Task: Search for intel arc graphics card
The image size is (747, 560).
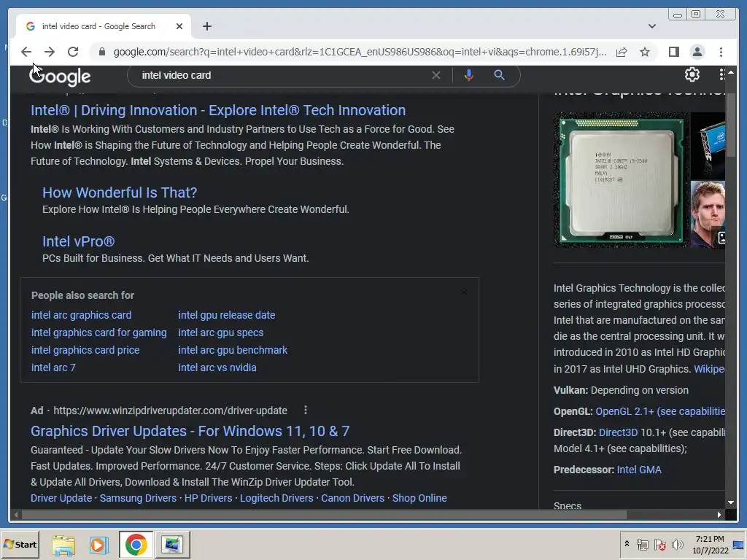Action: click(82, 315)
